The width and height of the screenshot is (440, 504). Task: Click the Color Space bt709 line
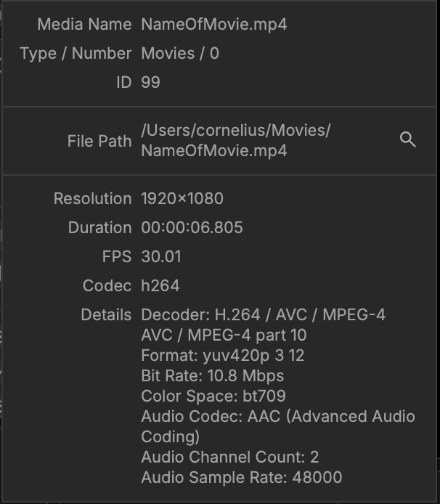213,396
